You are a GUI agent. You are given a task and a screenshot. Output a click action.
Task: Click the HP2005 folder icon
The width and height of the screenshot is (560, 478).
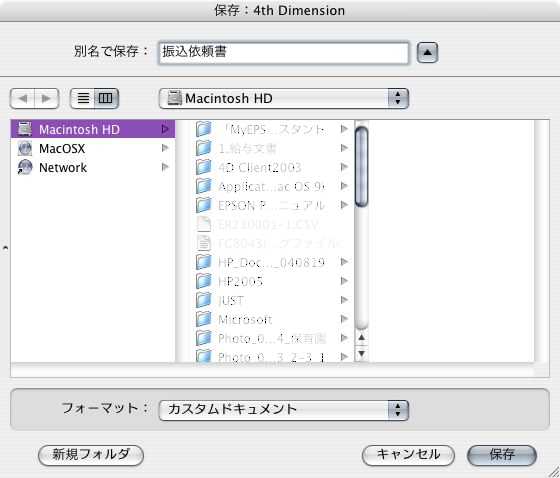(204, 281)
